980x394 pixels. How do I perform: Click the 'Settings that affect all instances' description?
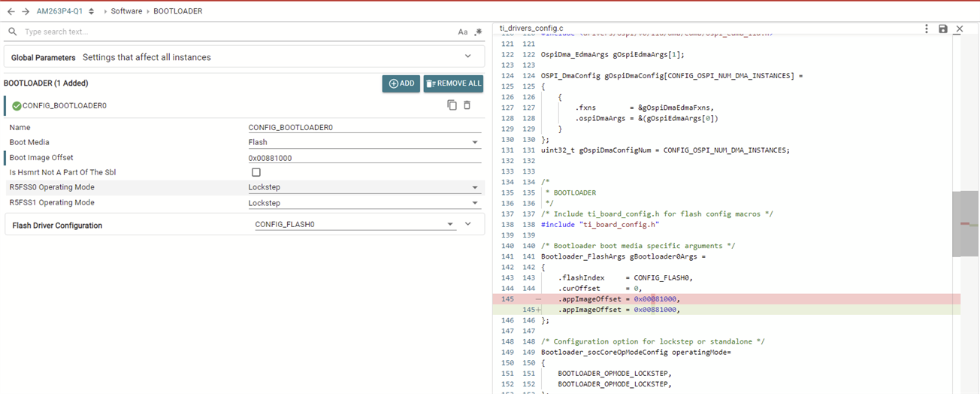[147, 57]
